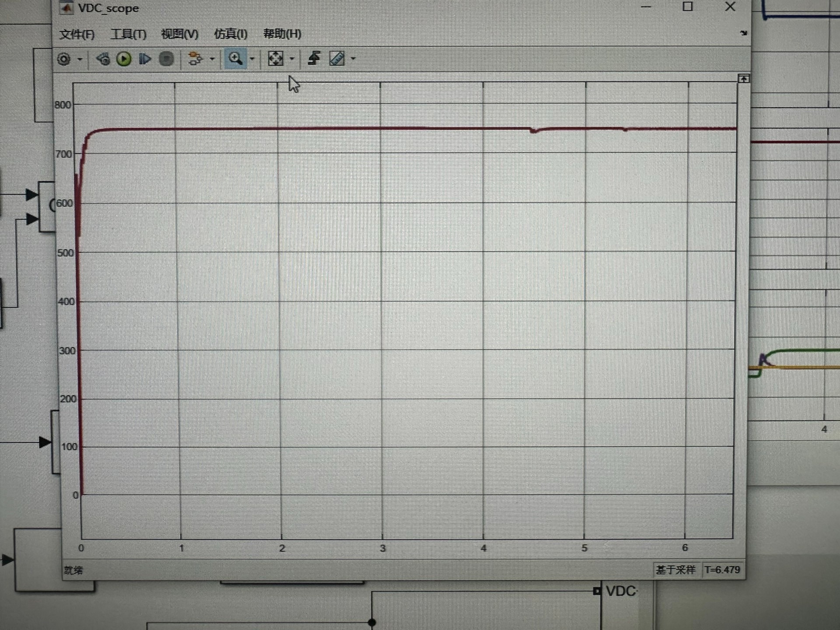Screen dimensions: 840x630
Task: Click the Step Forward icon
Action: 145,59
